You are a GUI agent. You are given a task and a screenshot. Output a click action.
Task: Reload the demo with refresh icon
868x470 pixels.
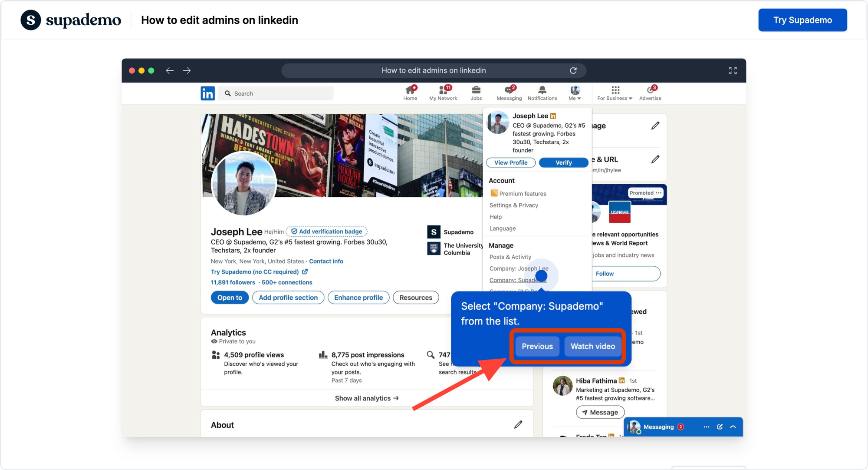(x=573, y=70)
